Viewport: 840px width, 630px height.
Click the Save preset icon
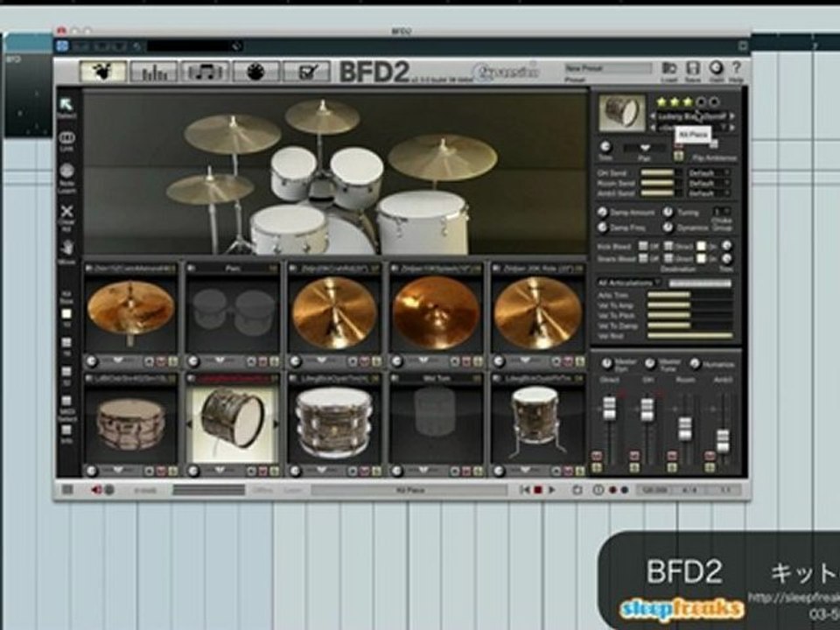[x=693, y=68]
